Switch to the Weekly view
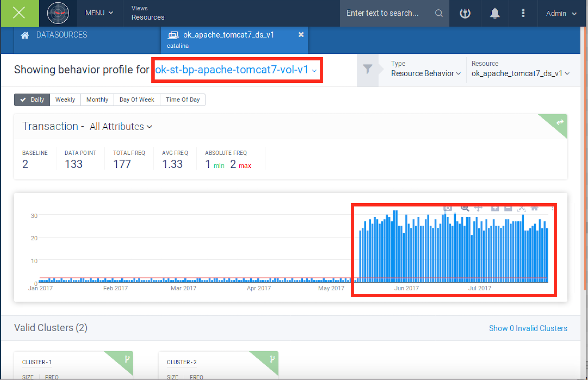The width and height of the screenshot is (588, 380). [x=65, y=100]
